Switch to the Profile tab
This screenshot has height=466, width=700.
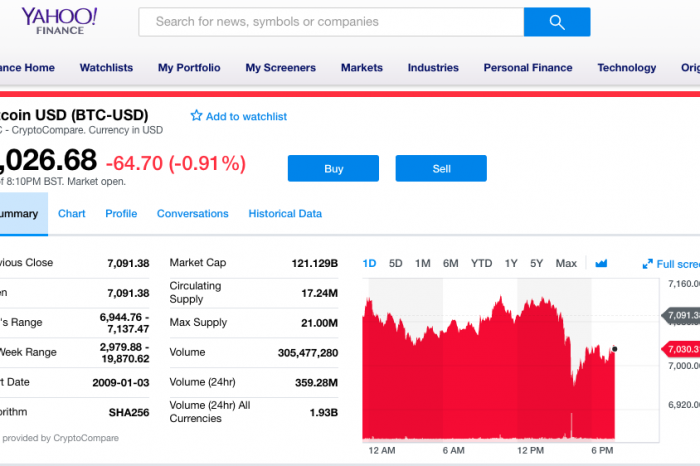(121, 213)
